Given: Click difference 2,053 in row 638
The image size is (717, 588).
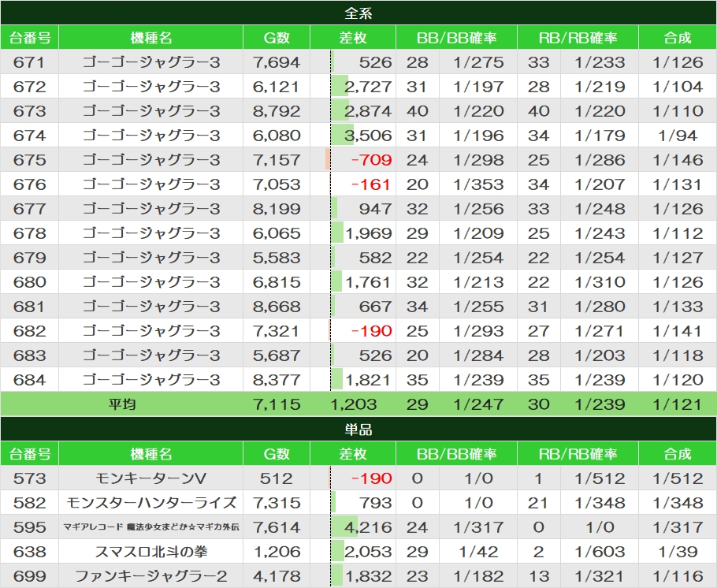Looking at the screenshot, I should [x=368, y=552].
